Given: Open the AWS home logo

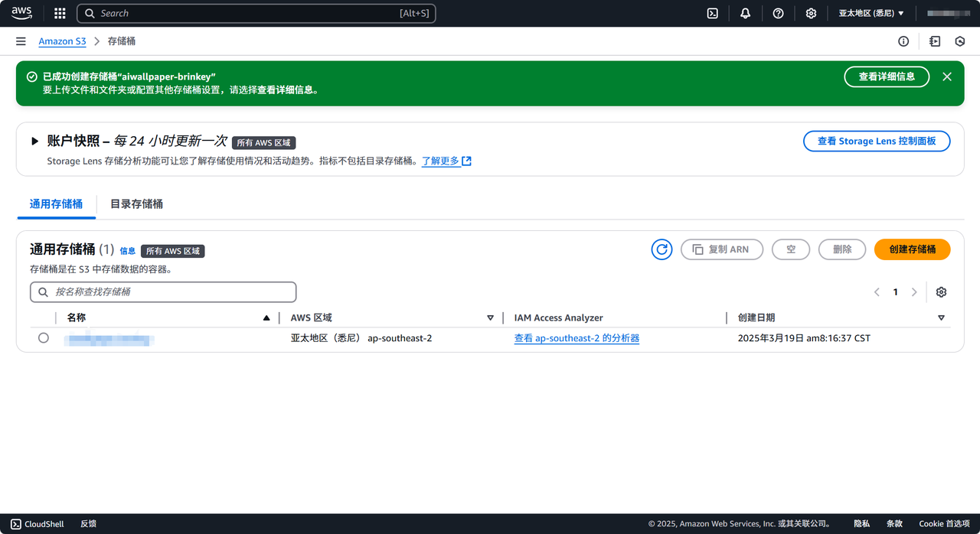Looking at the screenshot, I should (x=21, y=13).
